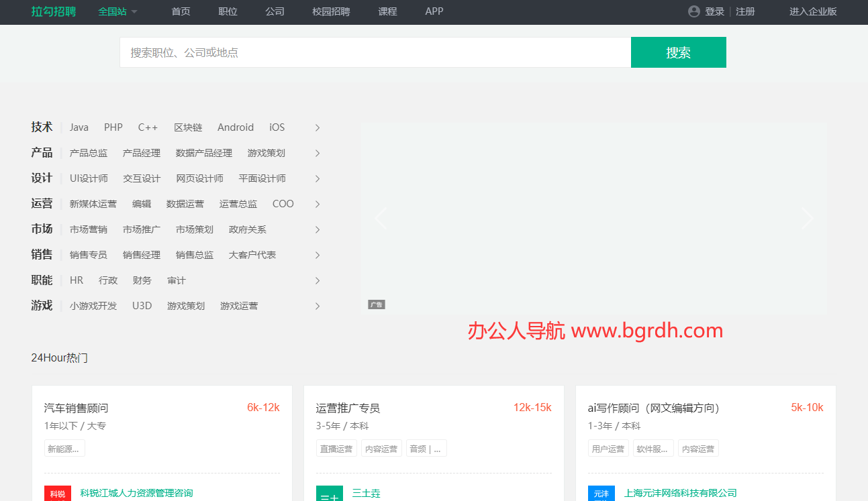Click the job search input field

pyautogui.click(x=375, y=52)
